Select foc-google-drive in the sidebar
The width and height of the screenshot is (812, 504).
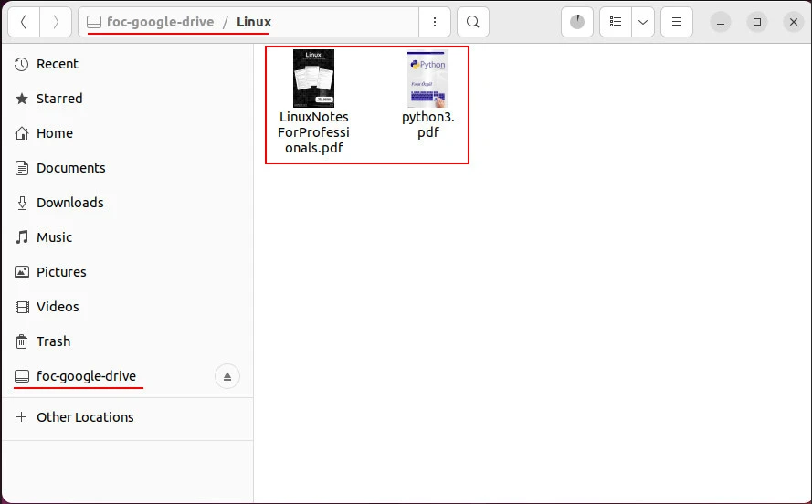85,376
